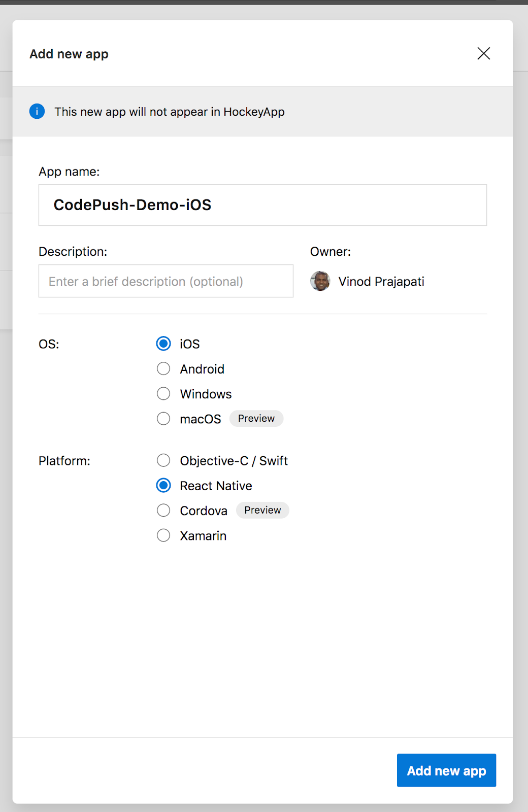The height and width of the screenshot is (812, 528).
Task: Click the blue info icon in banner
Action: coord(37,111)
